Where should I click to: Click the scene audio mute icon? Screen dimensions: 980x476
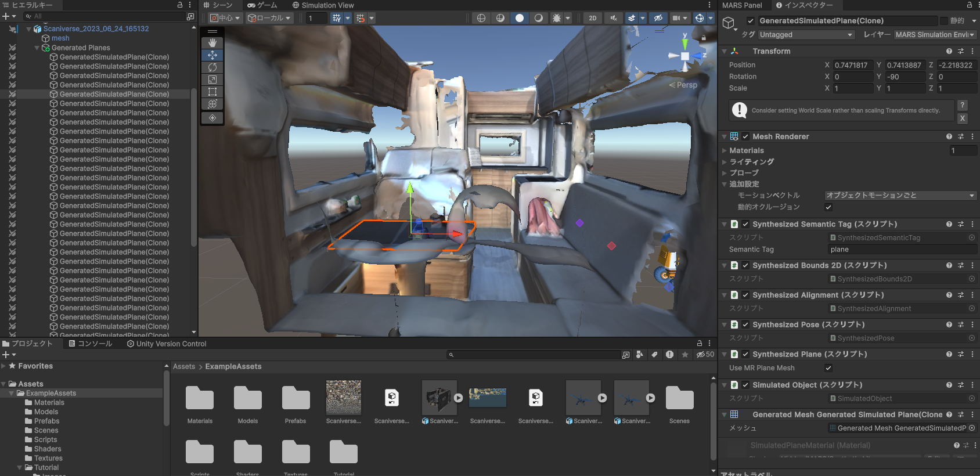(614, 18)
